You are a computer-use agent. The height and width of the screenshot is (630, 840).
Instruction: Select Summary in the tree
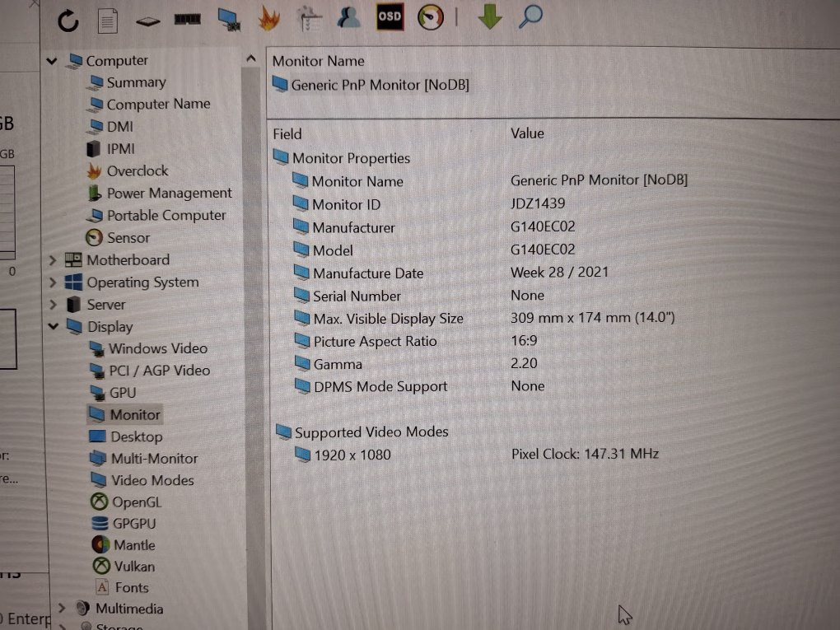click(x=128, y=82)
